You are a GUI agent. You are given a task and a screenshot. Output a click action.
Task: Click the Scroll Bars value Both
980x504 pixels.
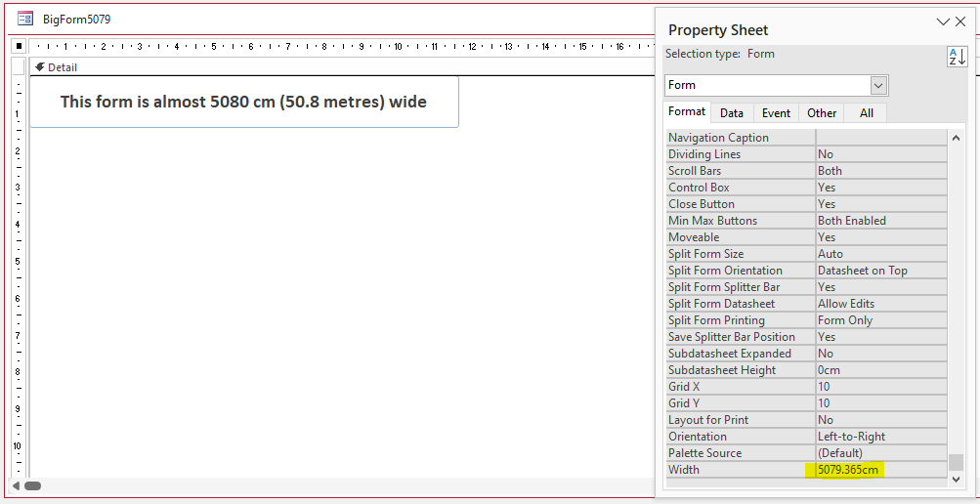pos(881,171)
